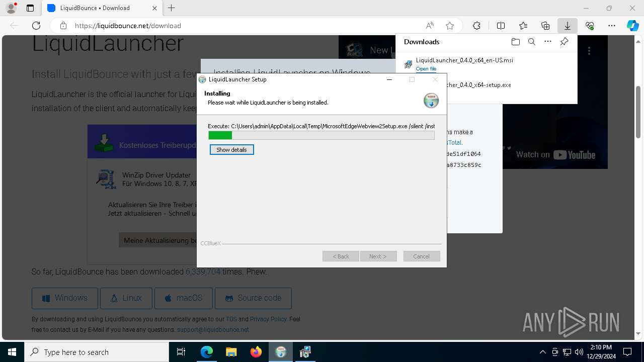Open more options in Downloads panel
The width and height of the screenshot is (644, 362).
[x=548, y=42]
